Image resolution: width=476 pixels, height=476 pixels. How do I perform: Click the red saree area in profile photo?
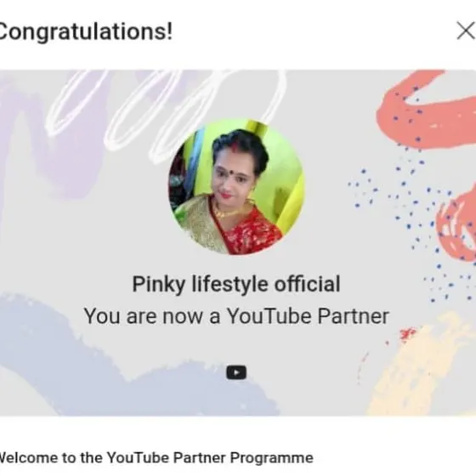(252, 232)
